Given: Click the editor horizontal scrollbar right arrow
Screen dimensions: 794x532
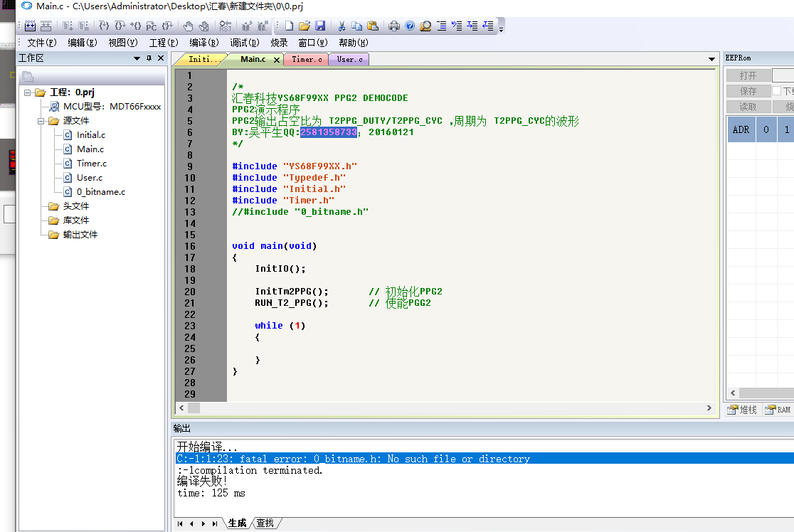Looking at the screenshot, I should pyautogui.click(x=709, y=408).
